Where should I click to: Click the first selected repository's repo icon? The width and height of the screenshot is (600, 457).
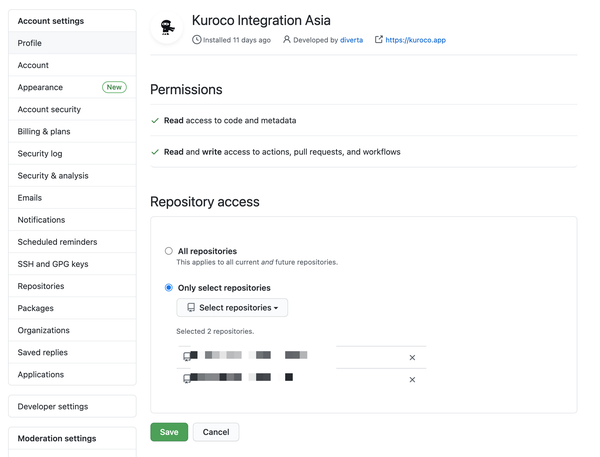coord(187,357)
